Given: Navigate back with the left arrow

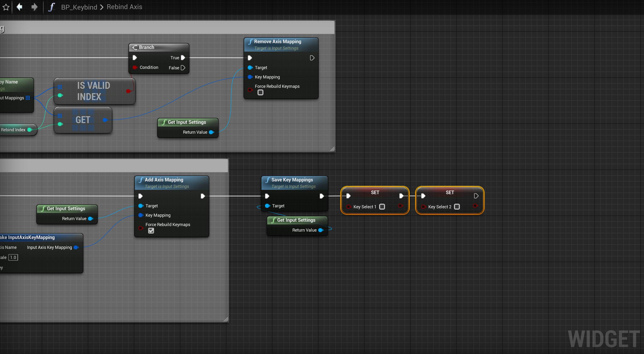Looking at the screenshot, I should click(x=19, y=7).
